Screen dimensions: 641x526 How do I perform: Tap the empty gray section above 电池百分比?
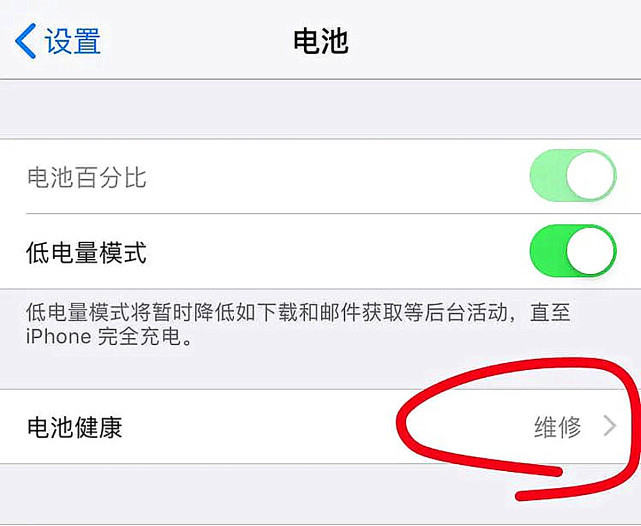[x=320, y=109]
